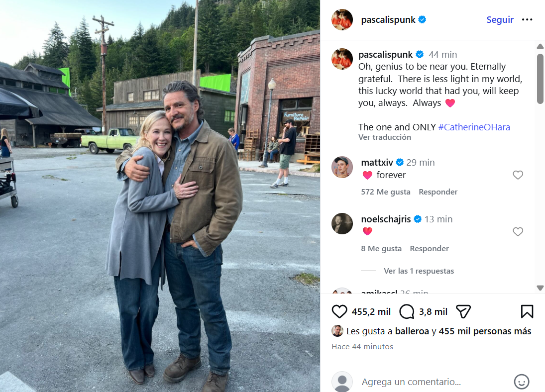View likes list via 455 mil personas más
The image size is (545, 392).
(x=485, y=331)
